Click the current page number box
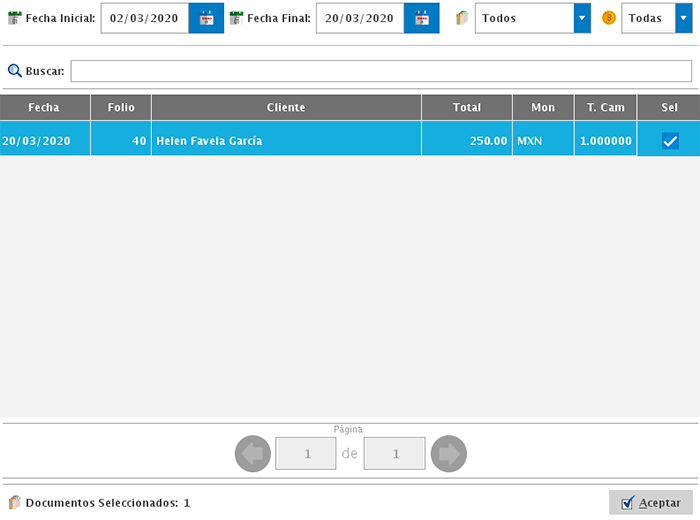 (306, 454)
